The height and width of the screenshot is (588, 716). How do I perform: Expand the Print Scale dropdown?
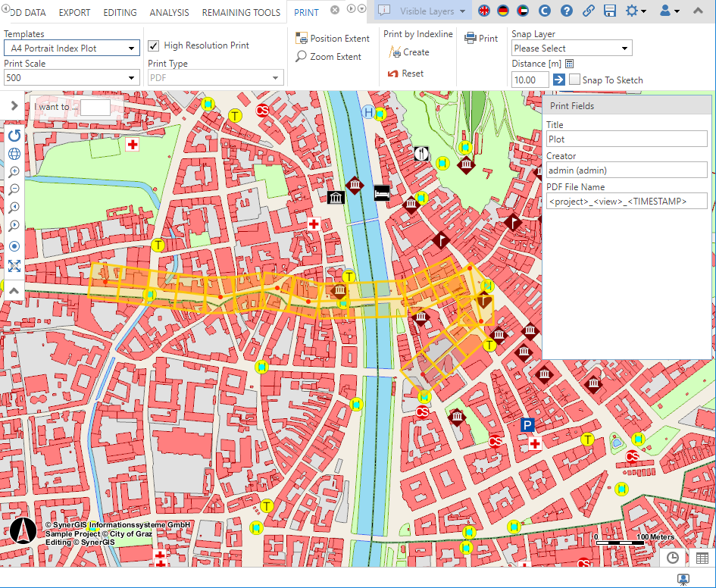(72, 77)
